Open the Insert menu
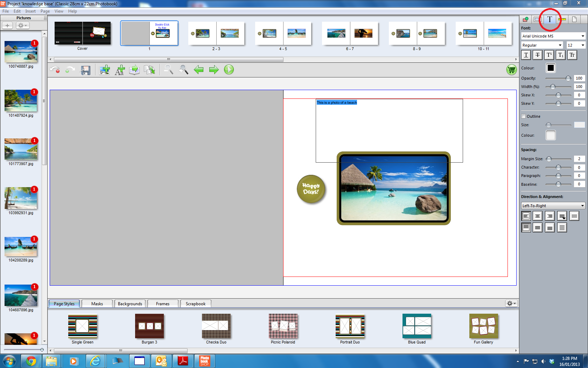This screenshot has width=588, height=368. [x=30, y=11]
